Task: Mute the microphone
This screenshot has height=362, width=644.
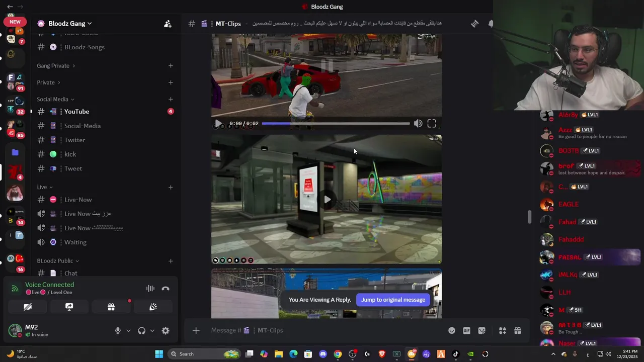Action: tap(118, 330)
